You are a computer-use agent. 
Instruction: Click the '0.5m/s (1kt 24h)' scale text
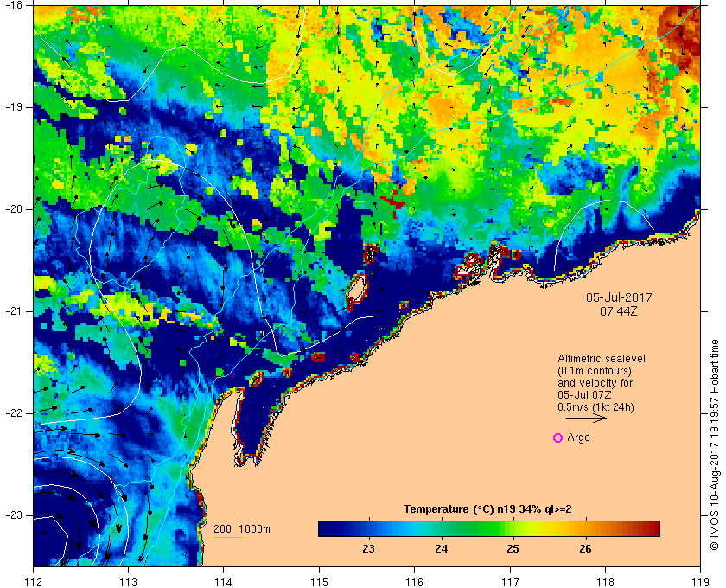[595, 407]
